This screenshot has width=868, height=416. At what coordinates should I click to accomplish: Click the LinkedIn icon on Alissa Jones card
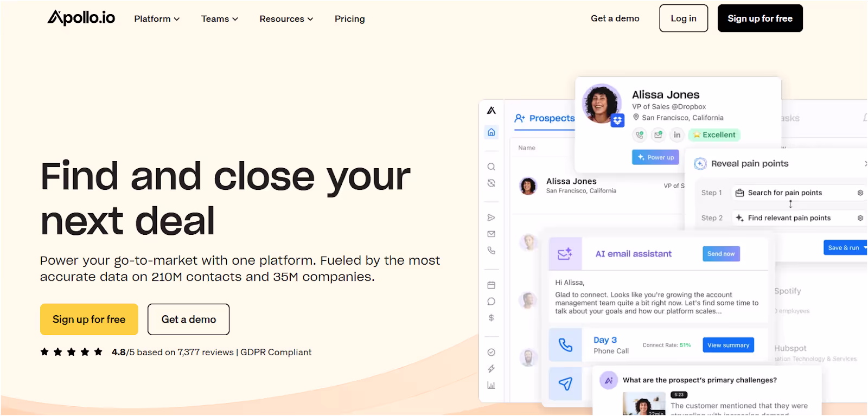(677, 135)
